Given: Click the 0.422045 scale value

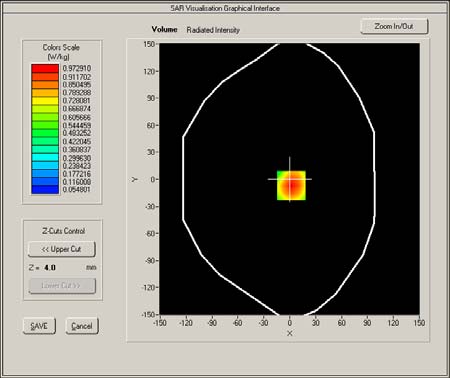Looking at the screenshot, I should coord(77,141).
